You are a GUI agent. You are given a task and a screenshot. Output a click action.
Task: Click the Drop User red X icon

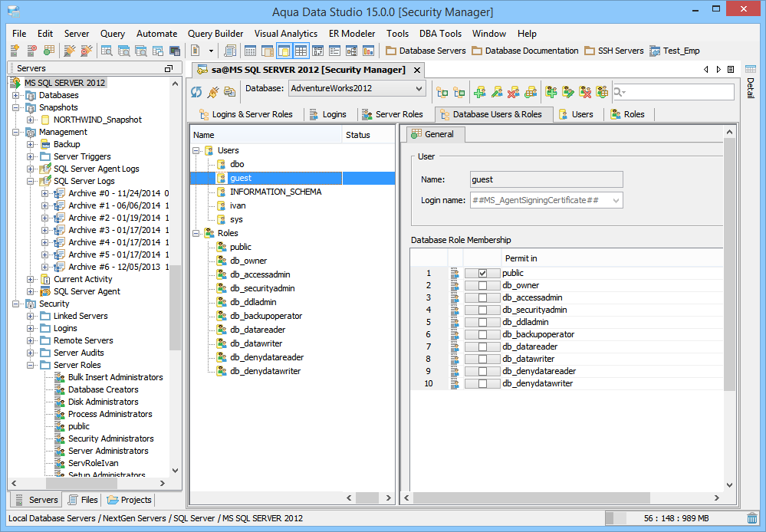514,92
